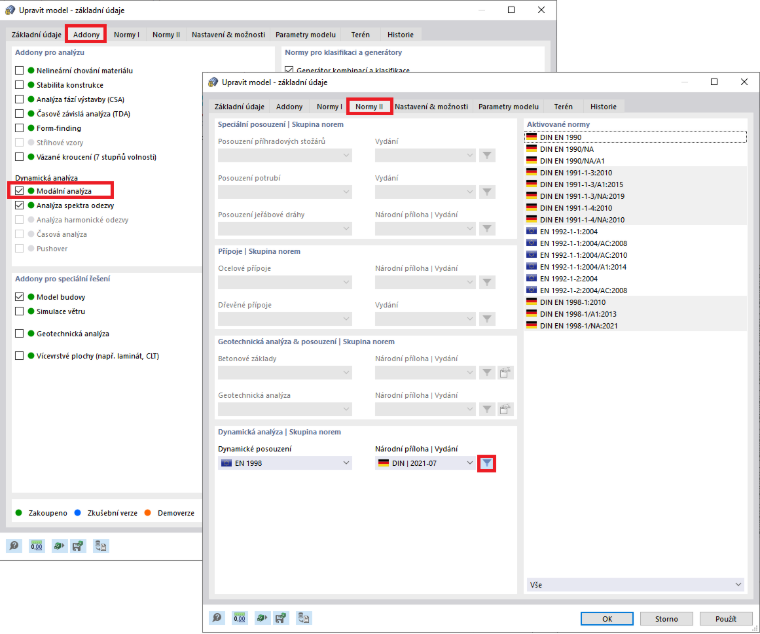
Task: Click green arrow icon in front dialog bottom bar
Action: click(x=262, y=618)
